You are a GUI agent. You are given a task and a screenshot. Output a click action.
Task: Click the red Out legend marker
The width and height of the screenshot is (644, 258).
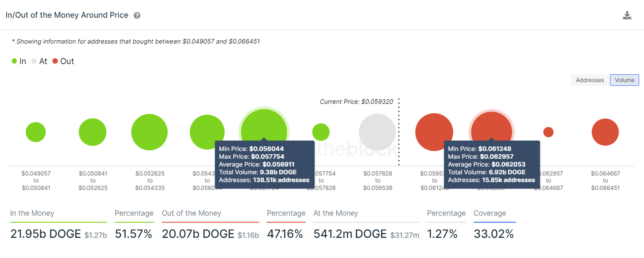coord(55,61)
